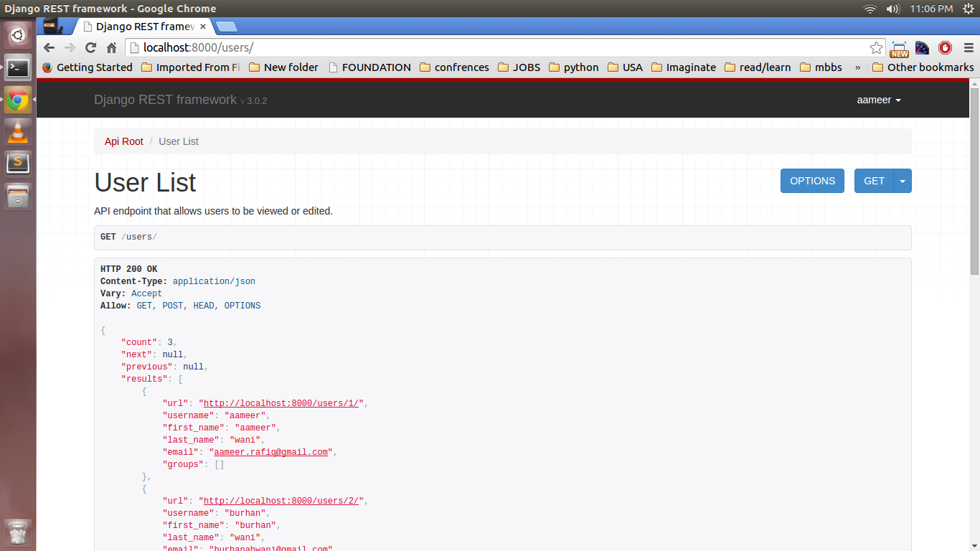Click the browser forward arrow
Viewport: 980px width, 551px height.
click(70, 48)
